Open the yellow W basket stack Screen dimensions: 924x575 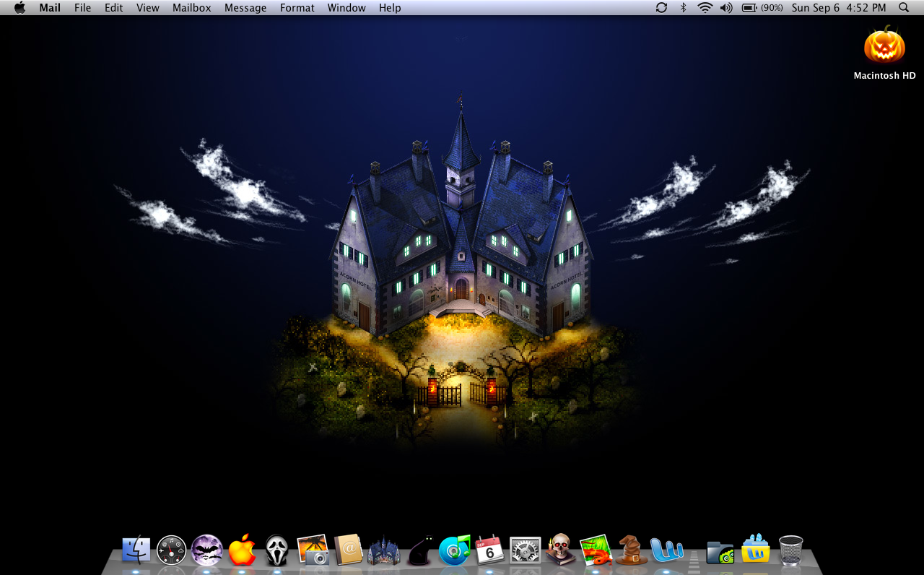pos(755,550)
